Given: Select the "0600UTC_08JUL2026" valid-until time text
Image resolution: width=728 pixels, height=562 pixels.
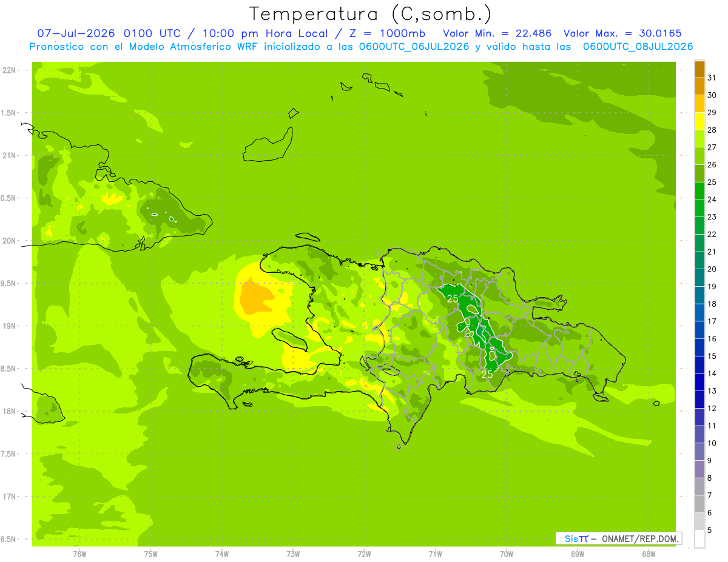Looking at the screenshot, I should [638, 47].
